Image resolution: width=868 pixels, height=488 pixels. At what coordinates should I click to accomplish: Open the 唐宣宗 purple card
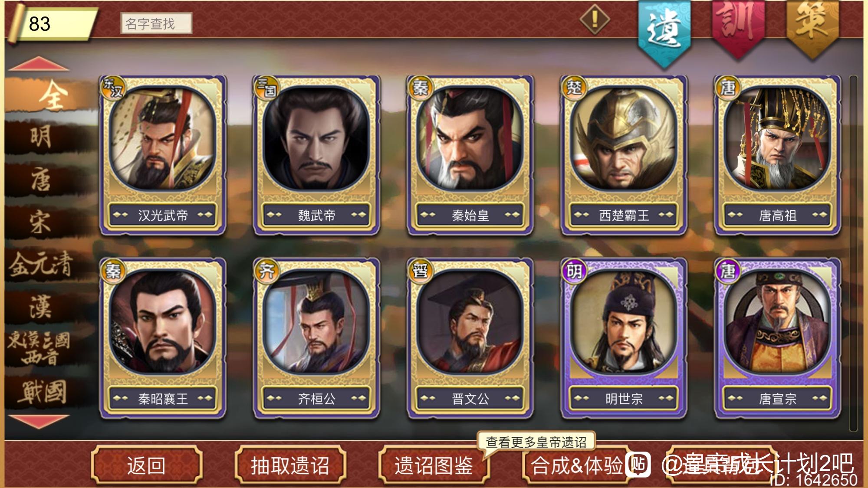pos(777,339)
